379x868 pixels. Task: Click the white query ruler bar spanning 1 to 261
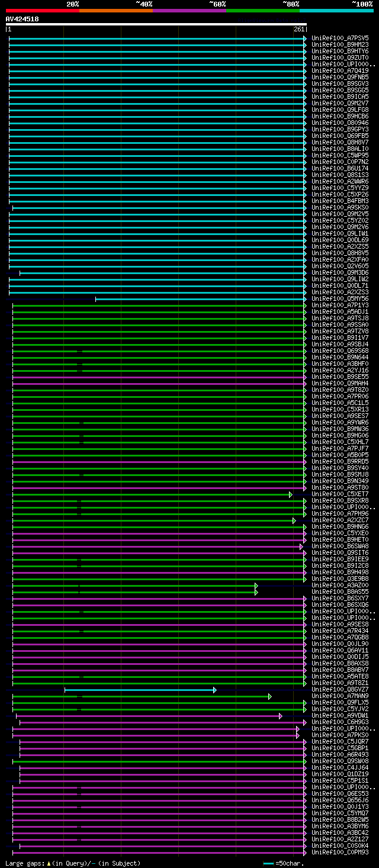[x=156, y=24]
